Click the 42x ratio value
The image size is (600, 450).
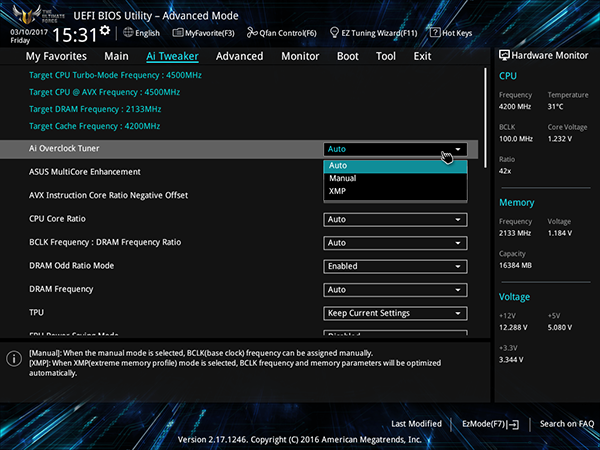[505, 171]
